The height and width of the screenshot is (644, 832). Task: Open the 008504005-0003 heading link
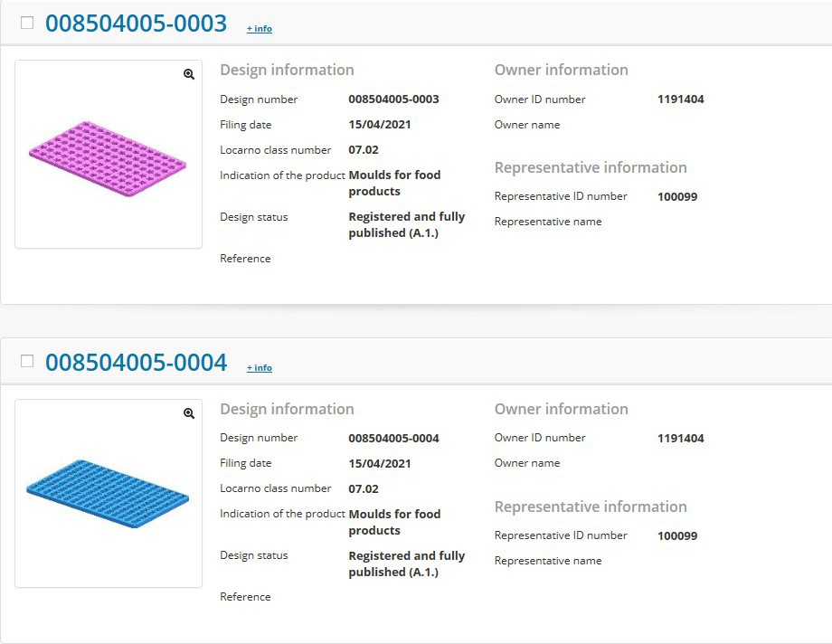coord(136,24)
